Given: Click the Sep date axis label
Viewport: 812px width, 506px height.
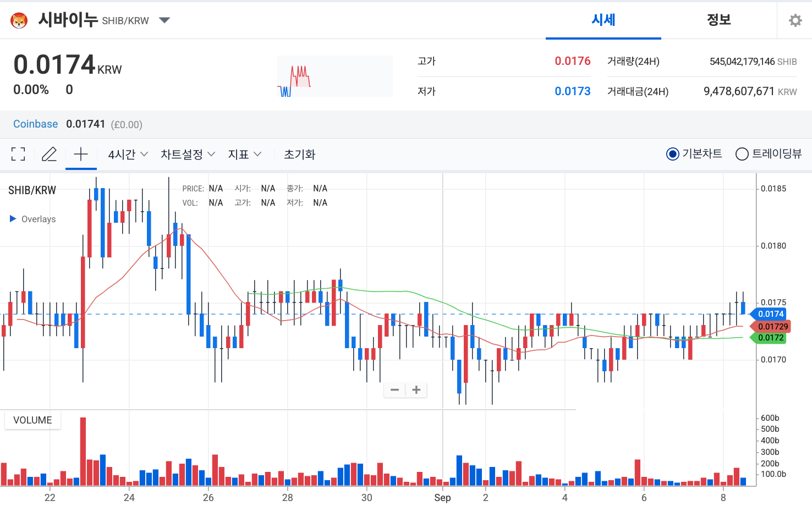Looking at the screenshot, I should coord(442,497).
